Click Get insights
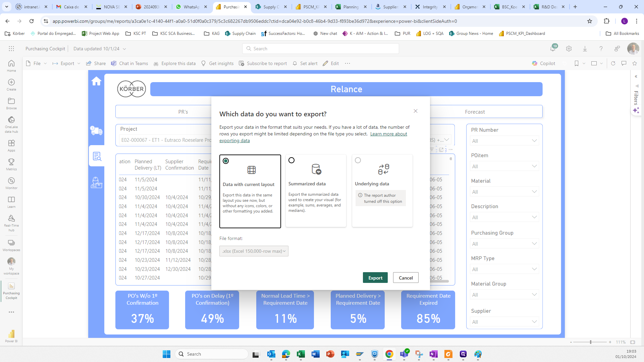The height and width of the screenshot is (362, 644). point(217,63)
